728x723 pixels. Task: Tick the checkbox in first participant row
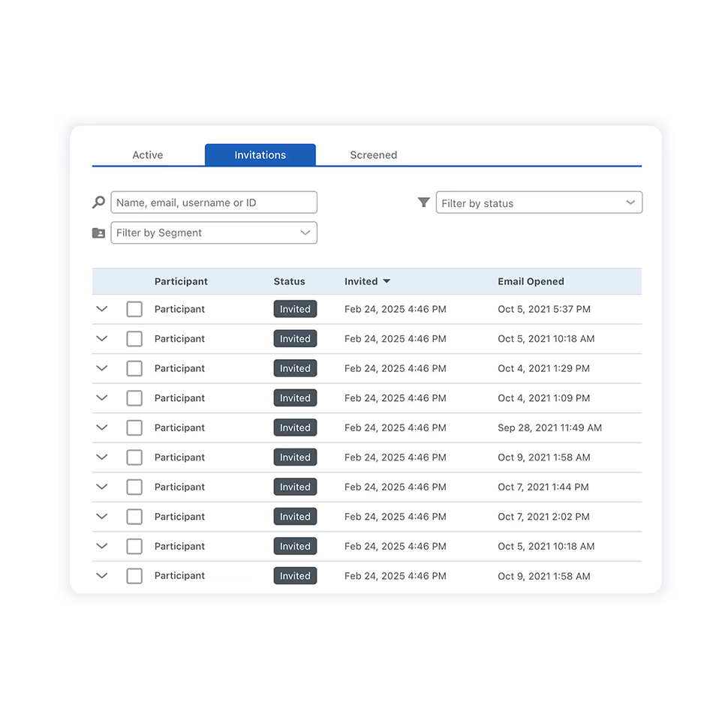point(134,309)
